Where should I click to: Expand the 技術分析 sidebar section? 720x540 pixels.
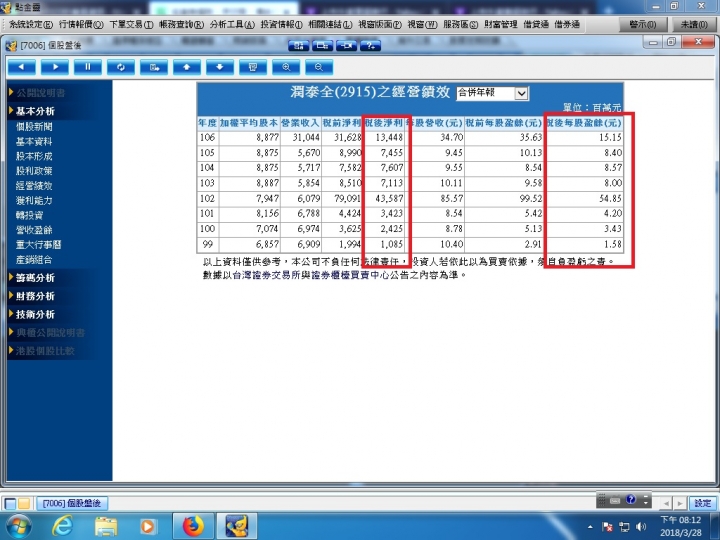(x=35, y=315)
